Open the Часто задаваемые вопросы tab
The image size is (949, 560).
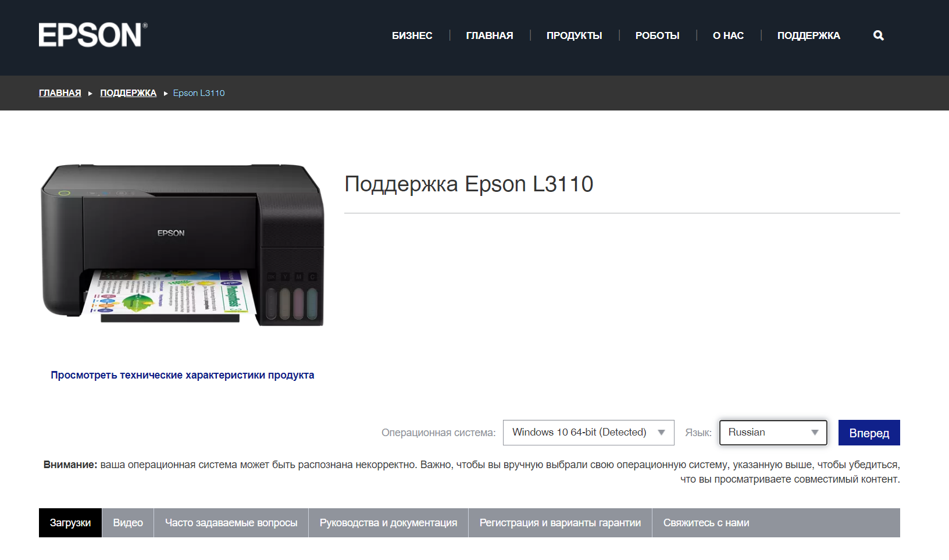pos(231,523)
